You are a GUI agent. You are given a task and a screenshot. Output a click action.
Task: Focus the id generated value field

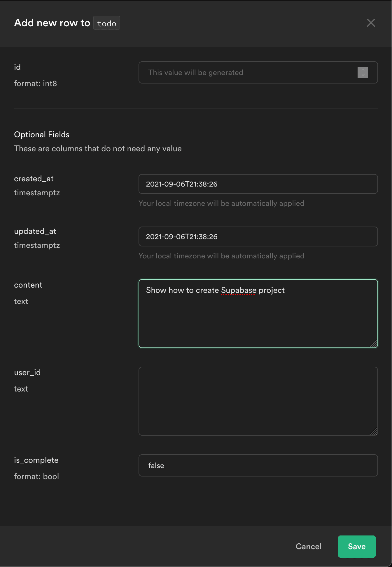tap(258, 72)
